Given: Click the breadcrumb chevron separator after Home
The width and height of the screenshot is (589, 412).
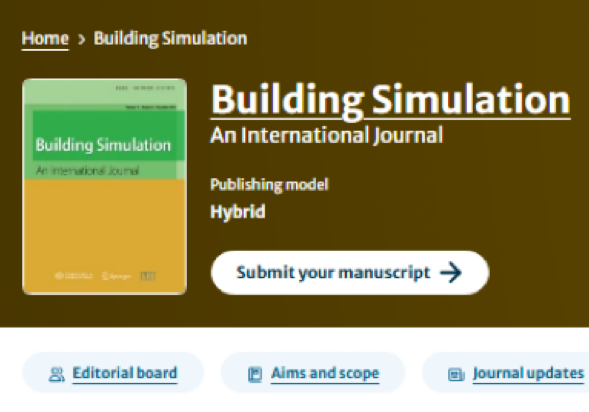Looking at the screenshot, I should [81, 39].
